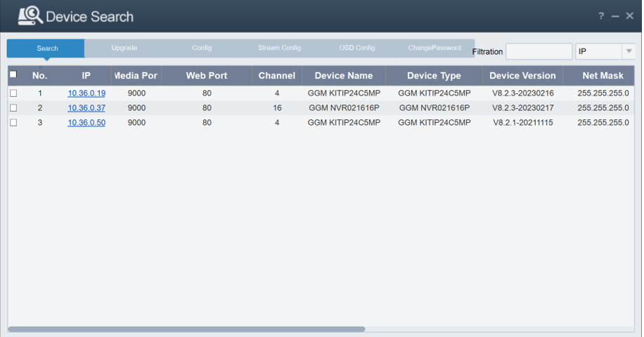This screenshot has height=337, width=644.
Task: Switch to the Search tab
Action: (x=46, y=48)
